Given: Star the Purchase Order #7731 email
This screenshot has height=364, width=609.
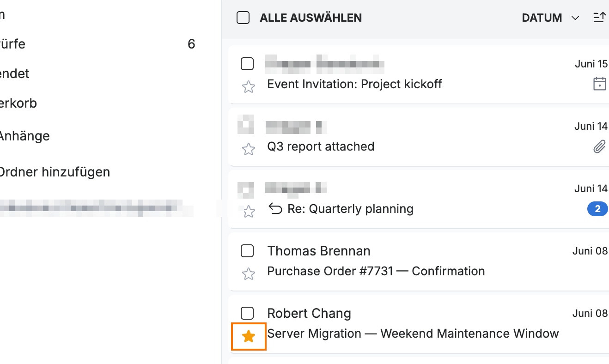Looking at the screenshot, I should tap(249, 274).
